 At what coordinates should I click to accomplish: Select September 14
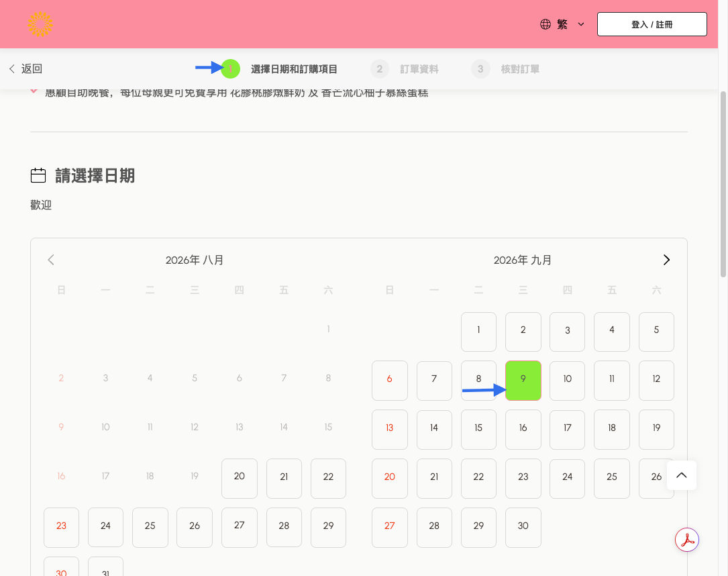[x=434, y=430]
